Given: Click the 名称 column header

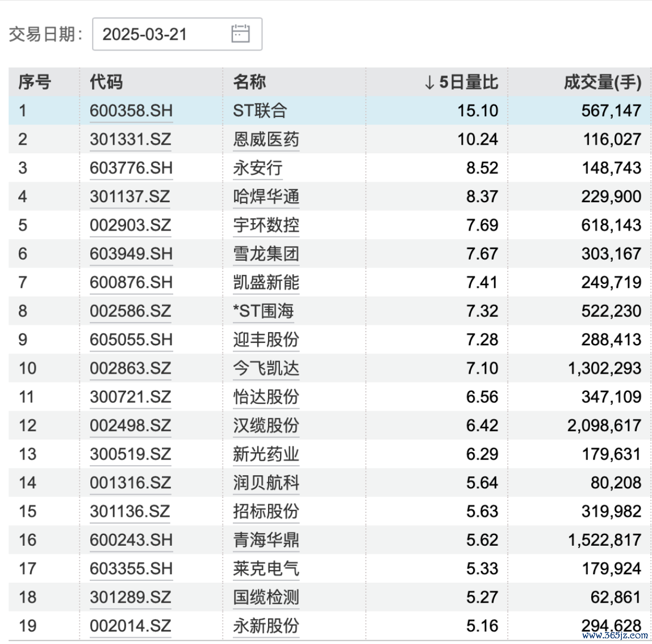Looking at the screenshot, I should point(249,82).
